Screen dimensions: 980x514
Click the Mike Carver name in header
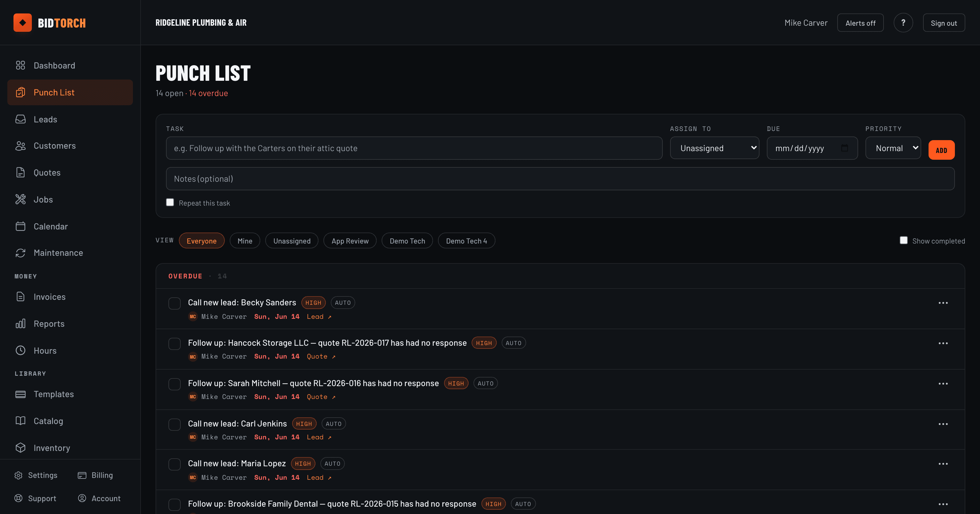(806, 23)
